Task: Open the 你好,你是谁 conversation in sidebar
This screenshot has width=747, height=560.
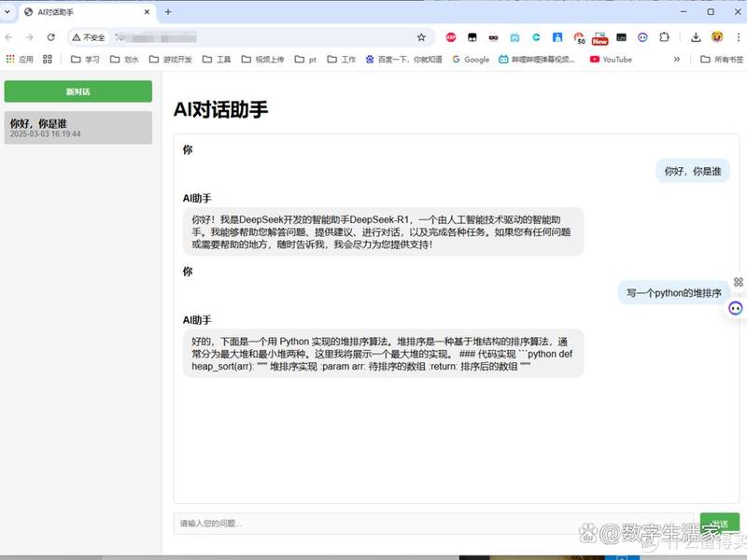Action: [x=78, y=128]
